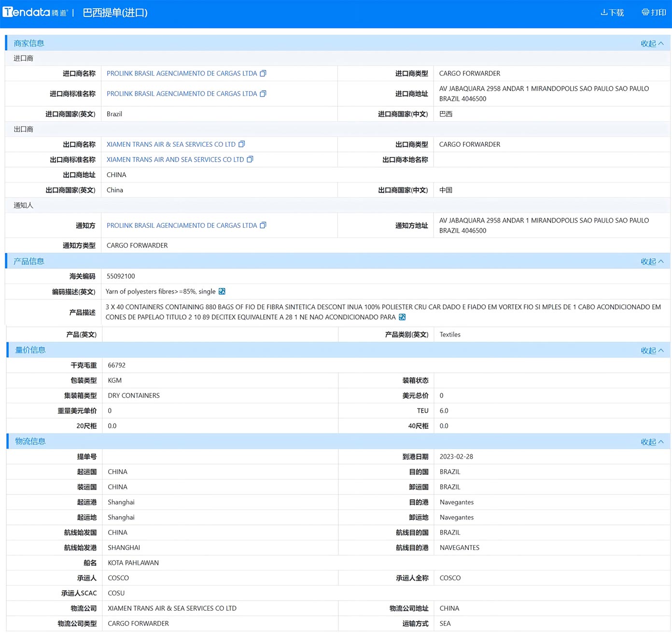Select 航线目的港 value NAVEGANTES
The image size is (672, 633).
click(460, 548)
